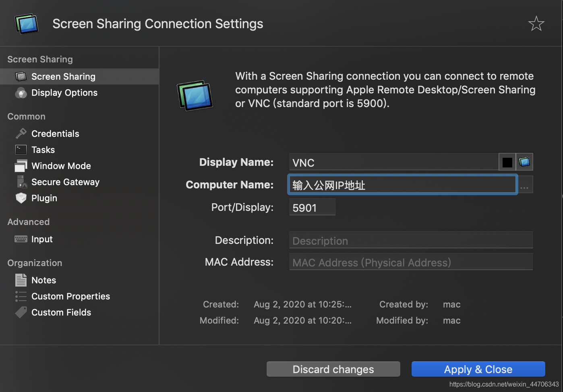Select the Plugin shield icon entry
Image resolution: width=563 pixels, height=392 pixels.
coord(21,198)
